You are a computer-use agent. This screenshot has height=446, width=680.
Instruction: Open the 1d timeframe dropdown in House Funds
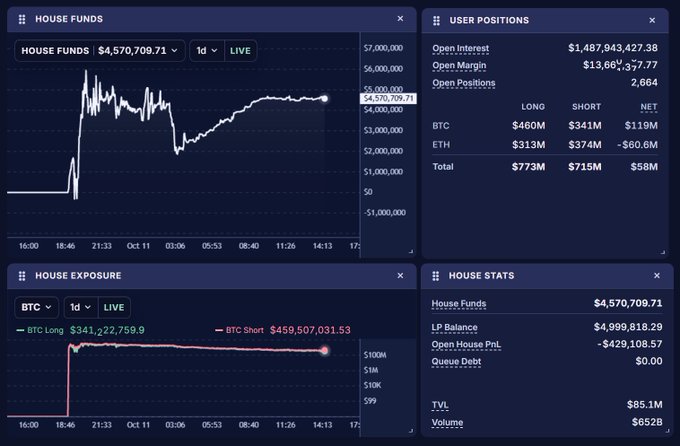tap(207, 51)
